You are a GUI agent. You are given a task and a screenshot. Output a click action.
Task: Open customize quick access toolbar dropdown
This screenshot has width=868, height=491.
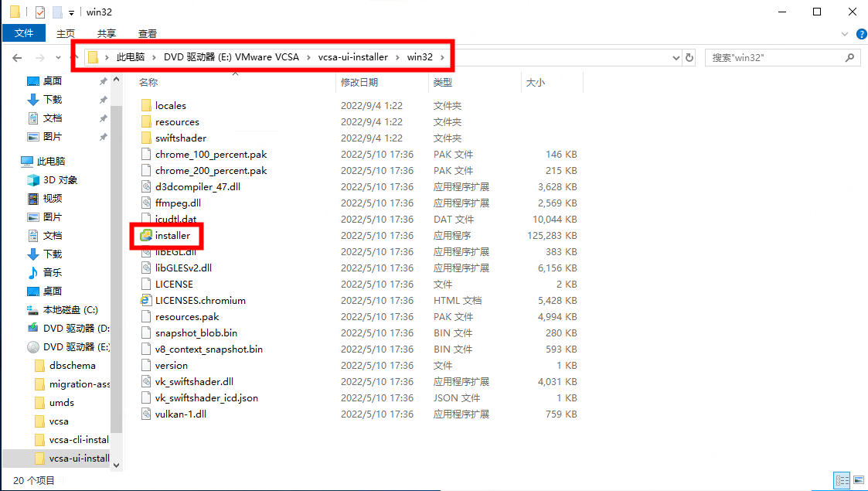[x=71, y=12]
